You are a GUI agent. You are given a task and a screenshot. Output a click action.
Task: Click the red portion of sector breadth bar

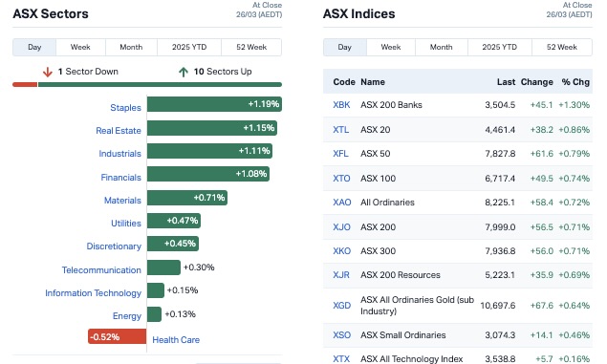25,84
